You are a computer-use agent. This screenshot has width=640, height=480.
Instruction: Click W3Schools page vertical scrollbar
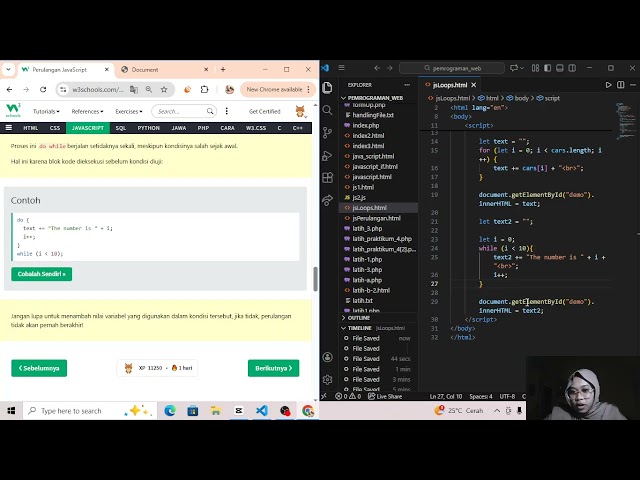315,279
